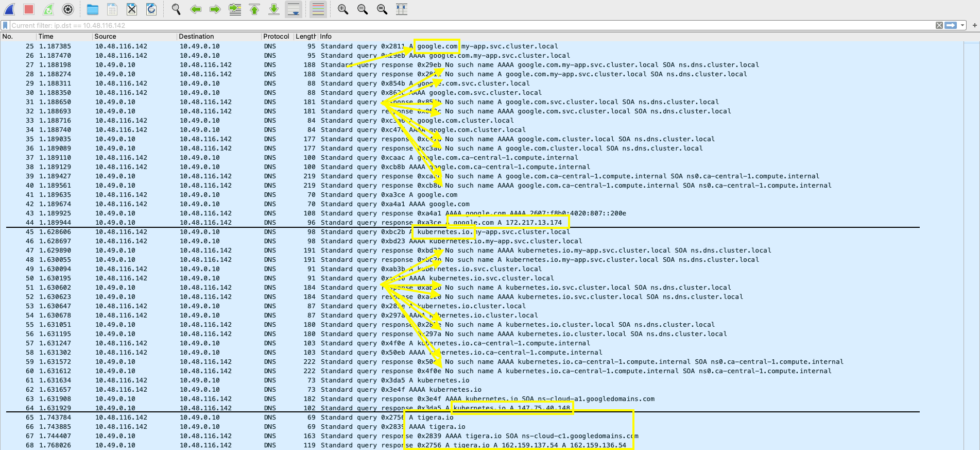The height and width of the screenshot is (450, 980).
Task: Add a filter button with the plus icon
Action: tap(974, 25)
